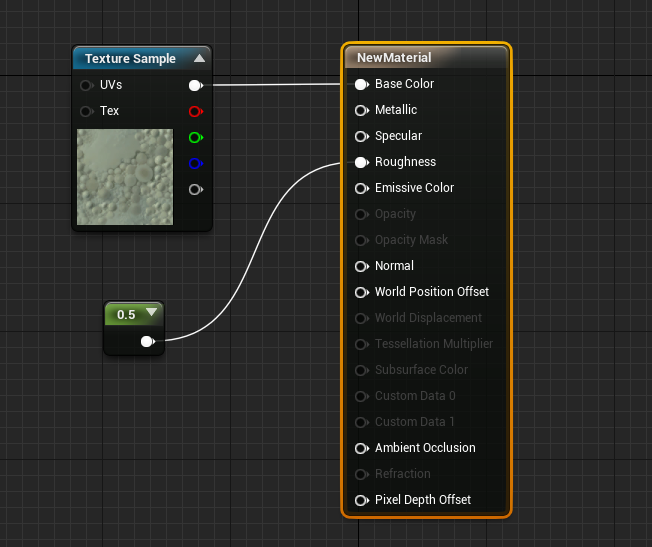
Task: Select the 0.5 constant node header
Action: (x=134, y=314)
